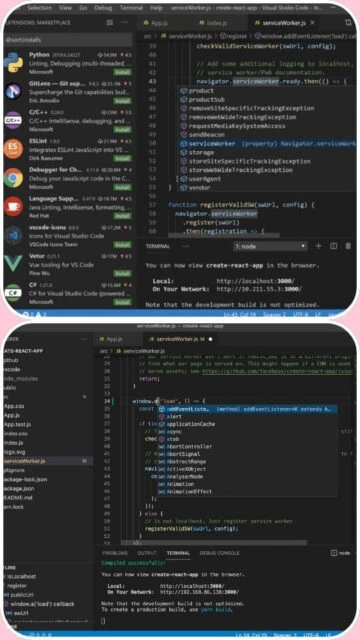Select the Debugger for Chrome extension icon

tap(13, 178)
